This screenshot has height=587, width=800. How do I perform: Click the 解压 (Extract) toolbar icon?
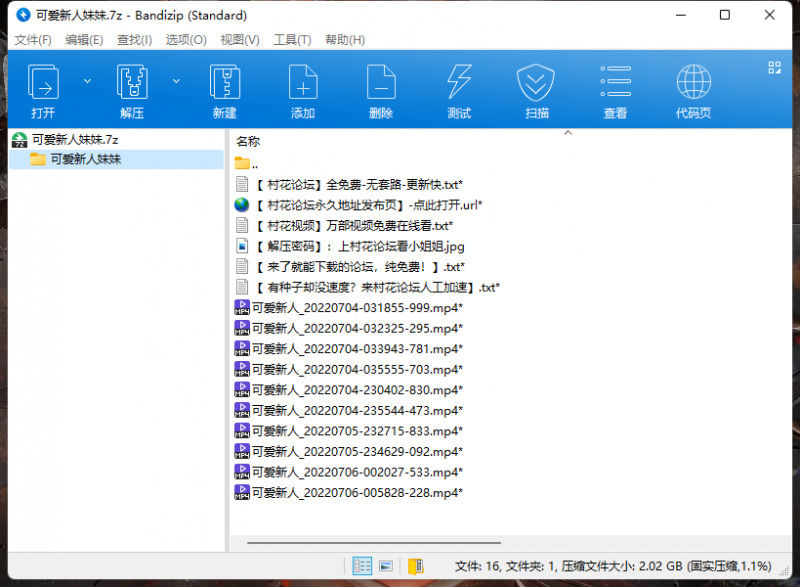tap(132, 90)
